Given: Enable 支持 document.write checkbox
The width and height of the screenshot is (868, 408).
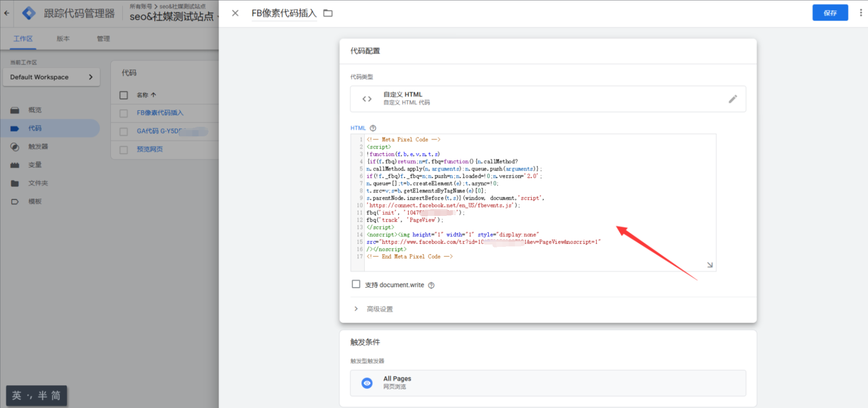Looking at the screenshot, I should (x=356, y=285).
